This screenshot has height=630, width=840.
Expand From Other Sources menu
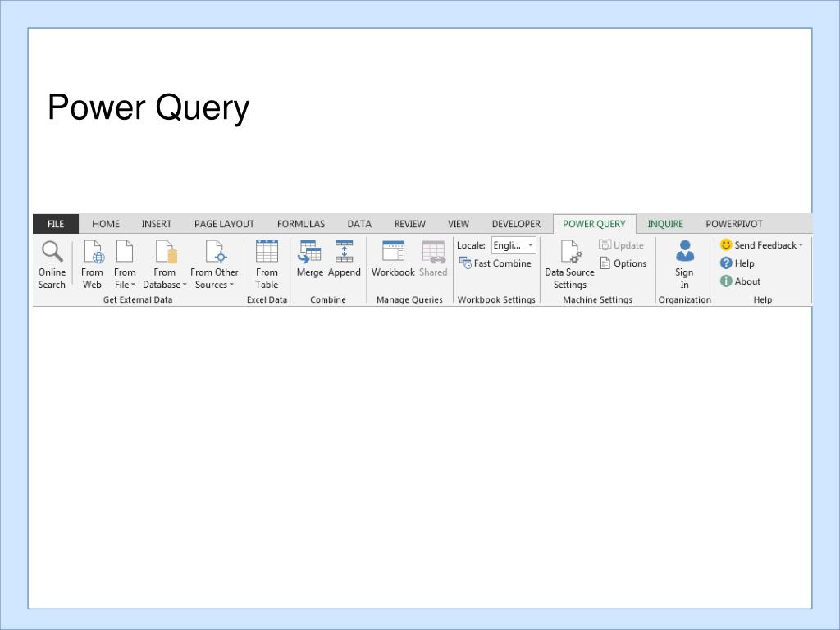point(214,265)
